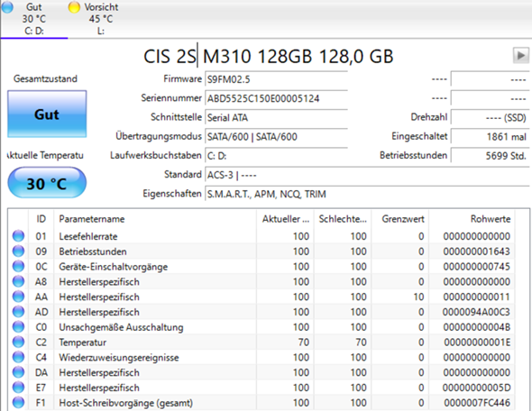The width and height of the screenshot is (532, 411).
Task: Click the Grenzwert column header
Action: point(400,219)
